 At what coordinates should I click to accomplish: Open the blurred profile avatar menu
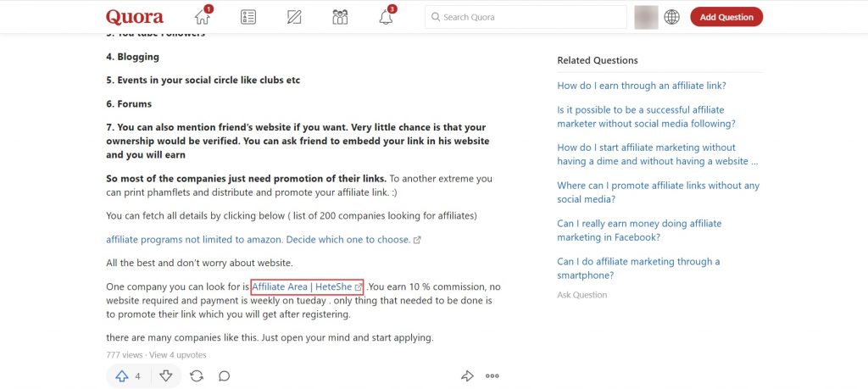pos(646,17)
